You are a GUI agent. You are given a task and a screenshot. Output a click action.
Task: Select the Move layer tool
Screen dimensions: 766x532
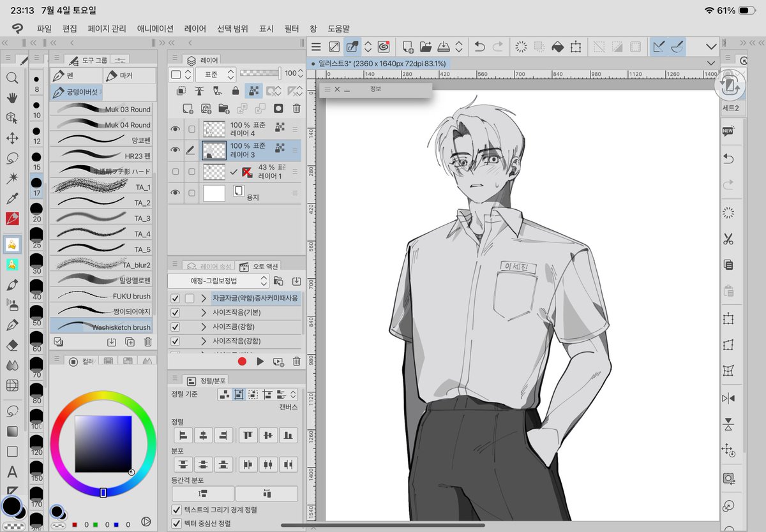11,138
